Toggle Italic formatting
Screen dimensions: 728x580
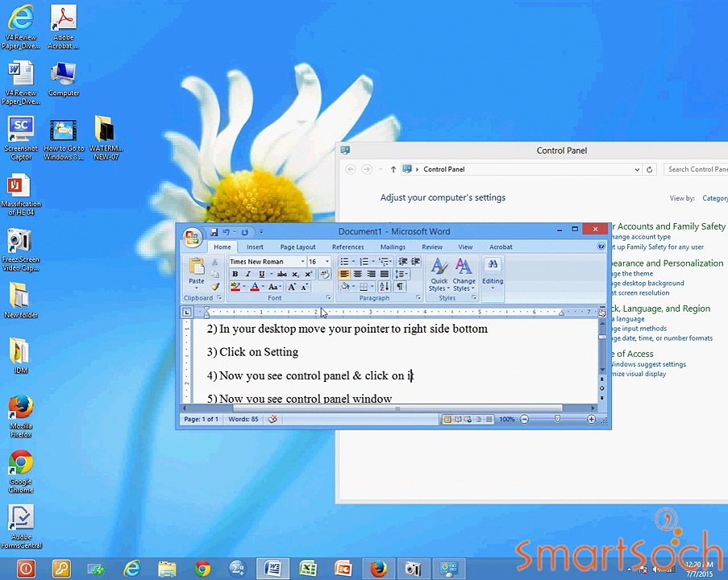[248, 274]
